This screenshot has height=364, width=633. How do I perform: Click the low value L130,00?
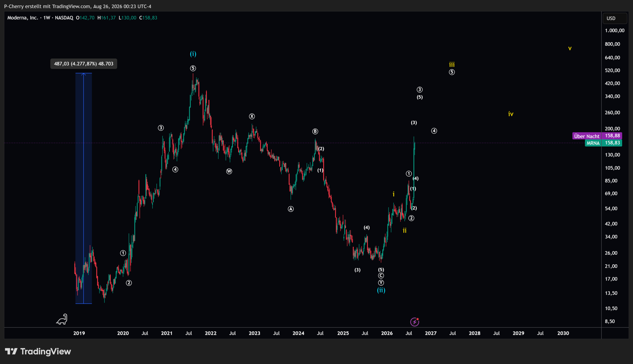(x=127, y=18)
